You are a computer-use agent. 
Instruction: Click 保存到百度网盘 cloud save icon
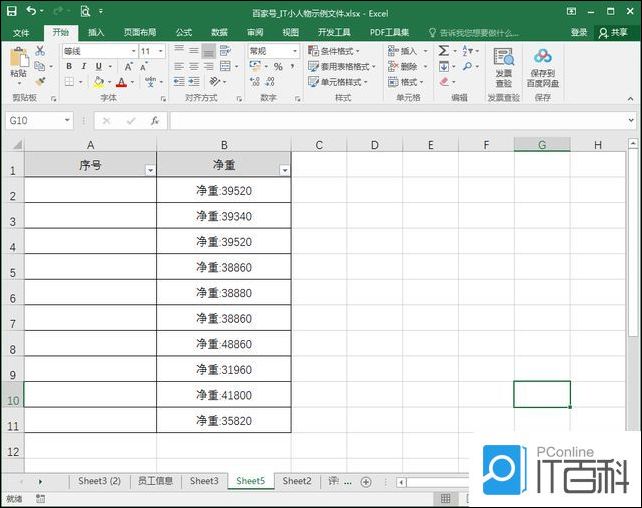[x=543, y=67]
